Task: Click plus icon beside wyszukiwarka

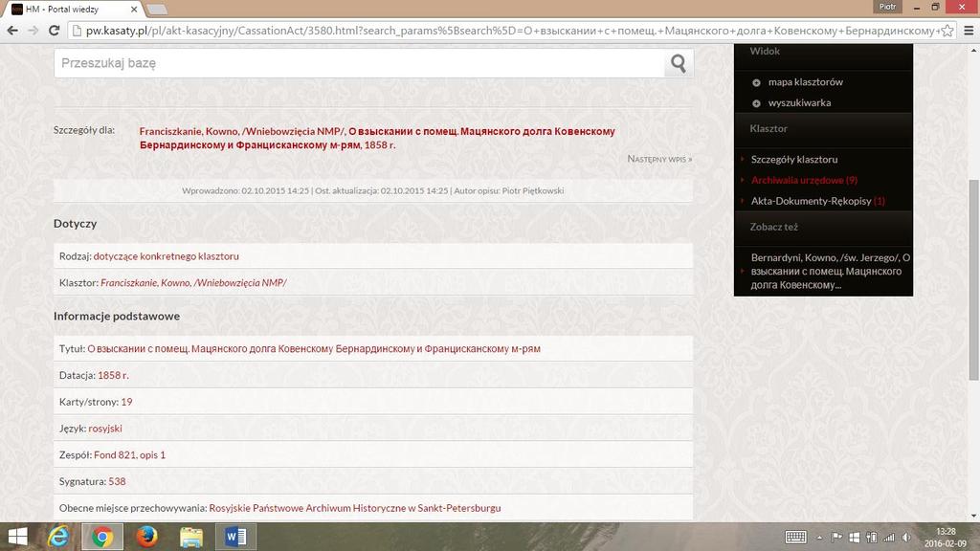Action: point(756,103)
